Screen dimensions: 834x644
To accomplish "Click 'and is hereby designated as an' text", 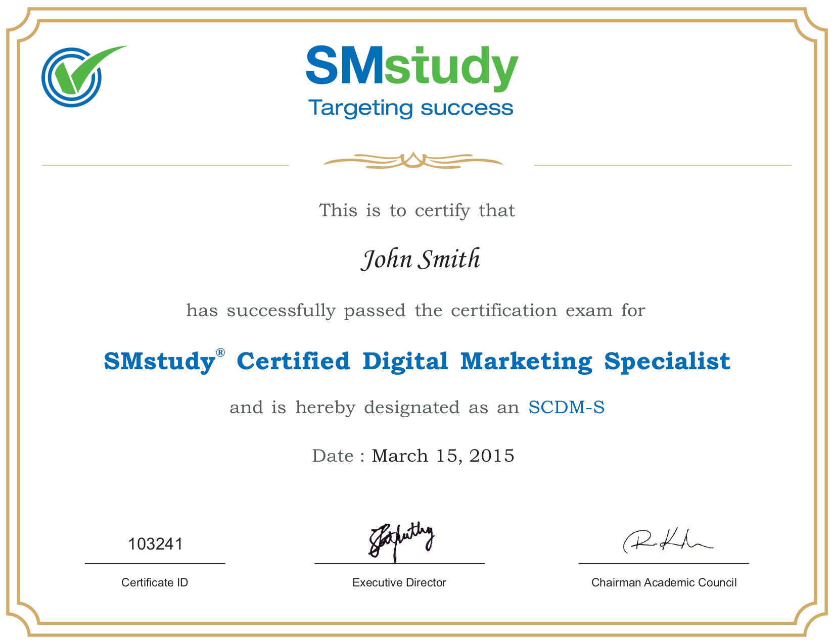I will (375, 407).
